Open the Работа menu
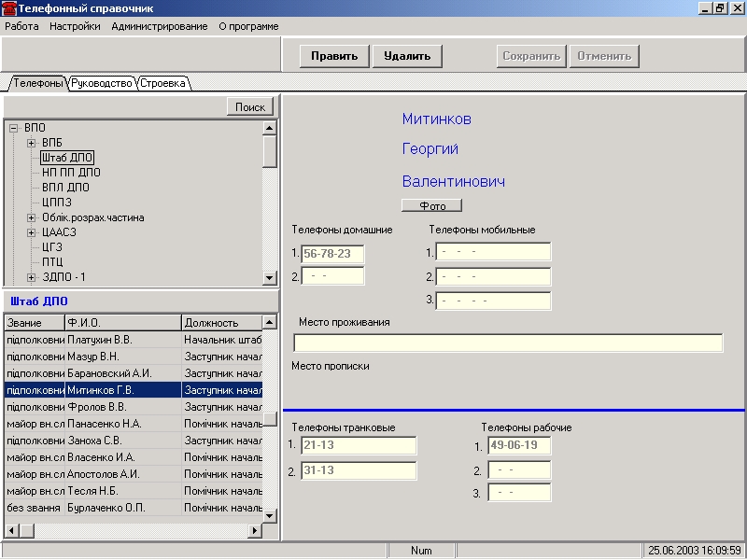Image resolution: width=747 pixels, height=560 pixels. tap(21, 26)
